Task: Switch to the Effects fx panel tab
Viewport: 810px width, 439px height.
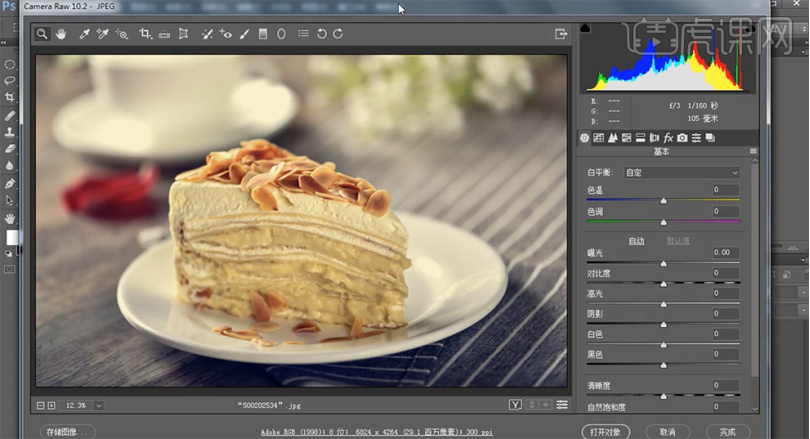Action: click(x=668, y=138)
